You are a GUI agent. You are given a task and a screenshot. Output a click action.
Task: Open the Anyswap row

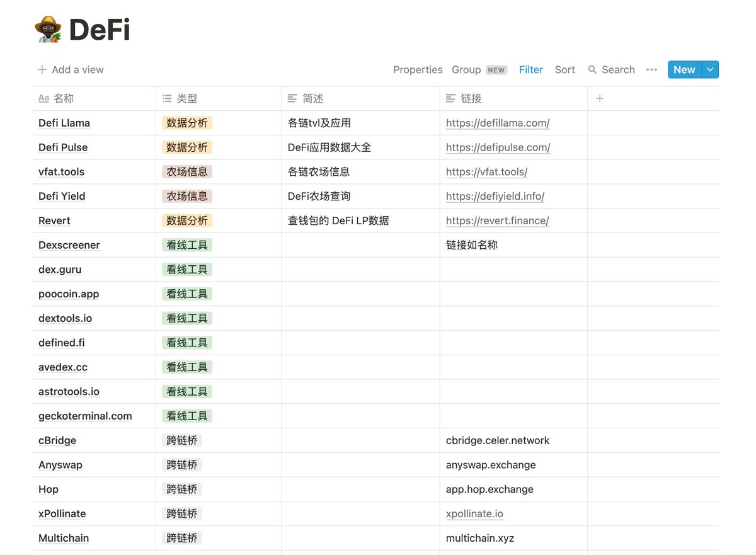pos(60,465)
